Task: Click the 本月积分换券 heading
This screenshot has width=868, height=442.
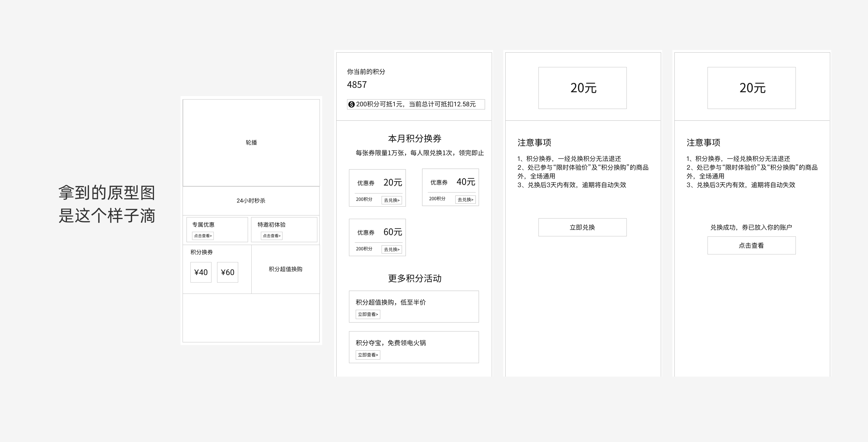Action: pyautogui.click(x=415, y=139)
